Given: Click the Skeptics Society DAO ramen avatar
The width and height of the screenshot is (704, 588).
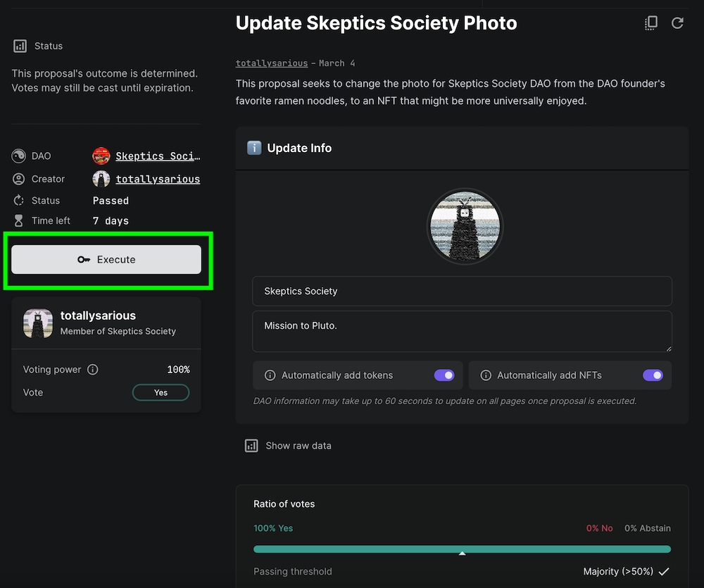Looking at the screenshot, I should tap(101, 156).
